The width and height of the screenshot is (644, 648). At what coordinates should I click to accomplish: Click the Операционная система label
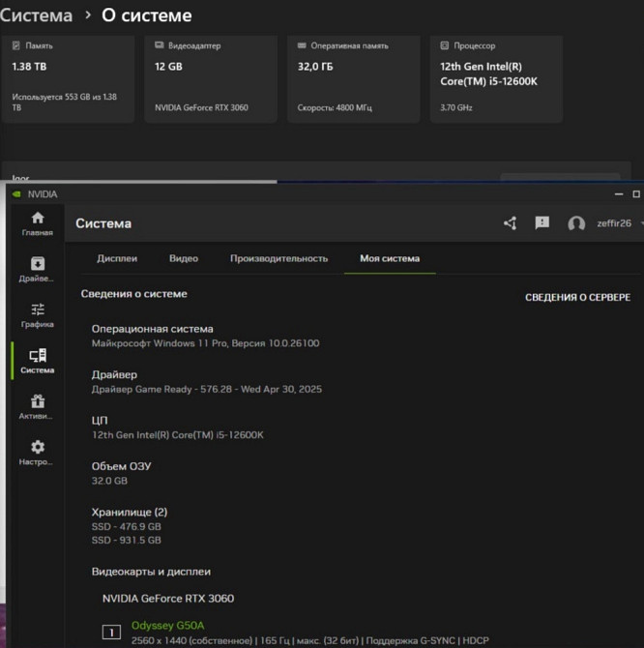[153, 329]
